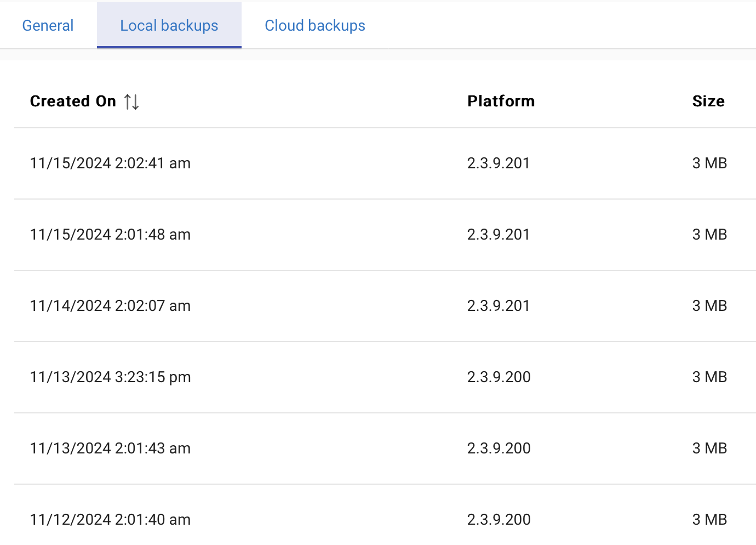Click 3 MB size of 11/14/2024 backup

[x=709, y=306]
